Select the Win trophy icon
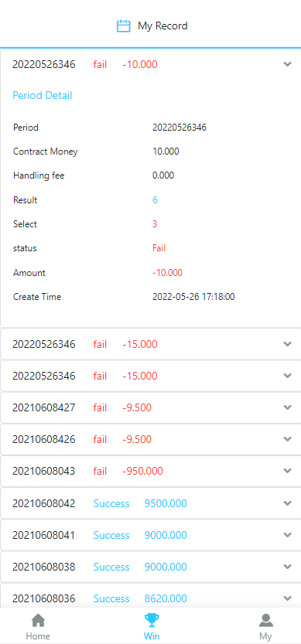 pyautogui.click(x=152, y=621)
